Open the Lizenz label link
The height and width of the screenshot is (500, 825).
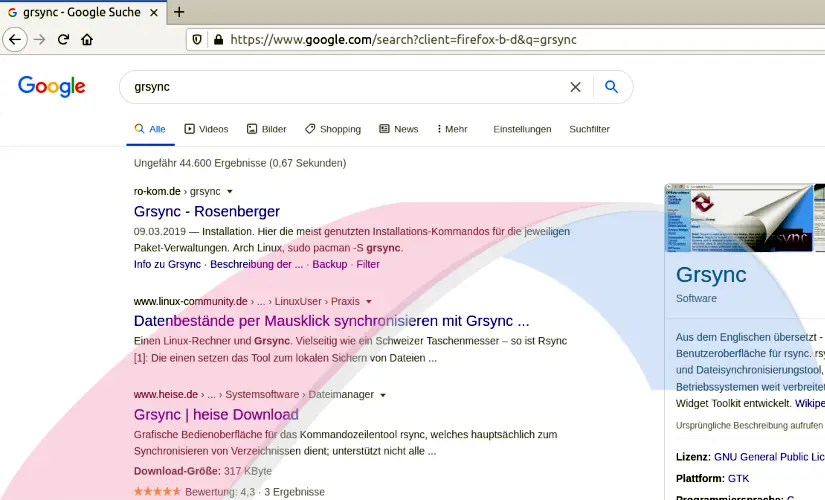coord(693,457)
